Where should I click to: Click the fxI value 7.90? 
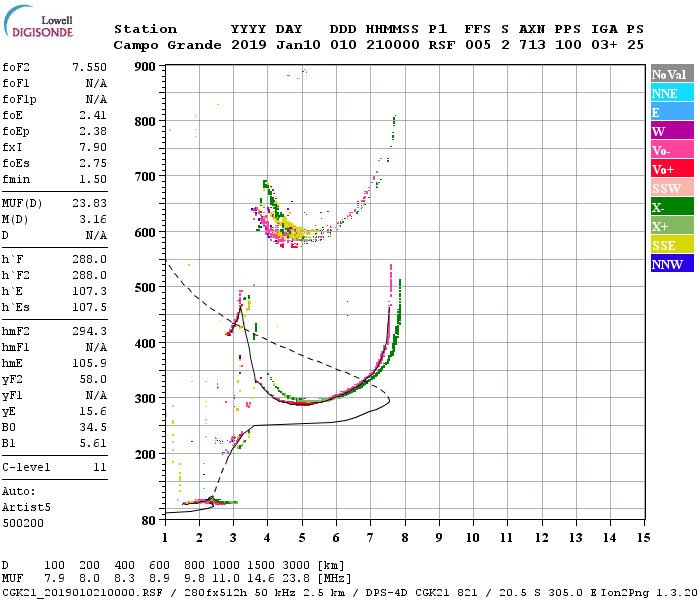[93, 147]
